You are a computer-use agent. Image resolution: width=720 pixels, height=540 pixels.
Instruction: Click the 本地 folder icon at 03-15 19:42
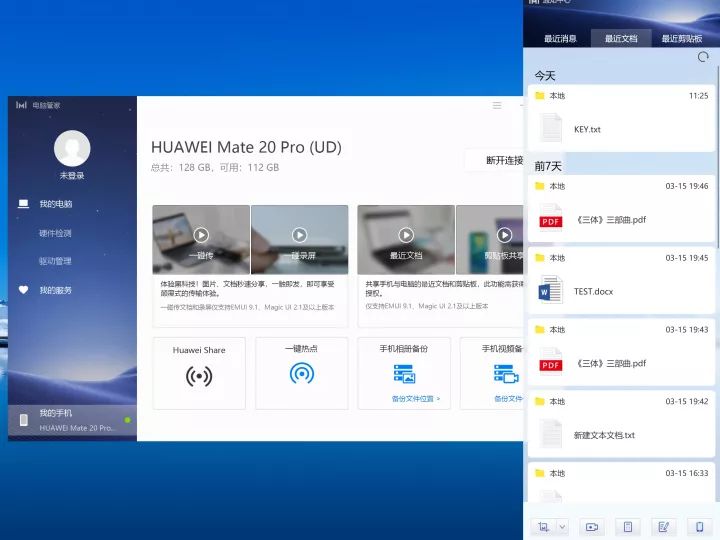pos(540,401)
